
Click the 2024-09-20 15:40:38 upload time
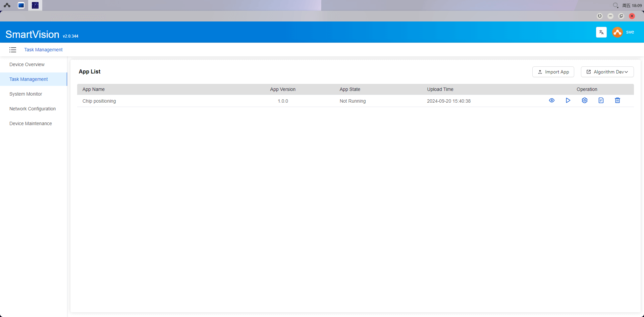(x=449, y=101)
